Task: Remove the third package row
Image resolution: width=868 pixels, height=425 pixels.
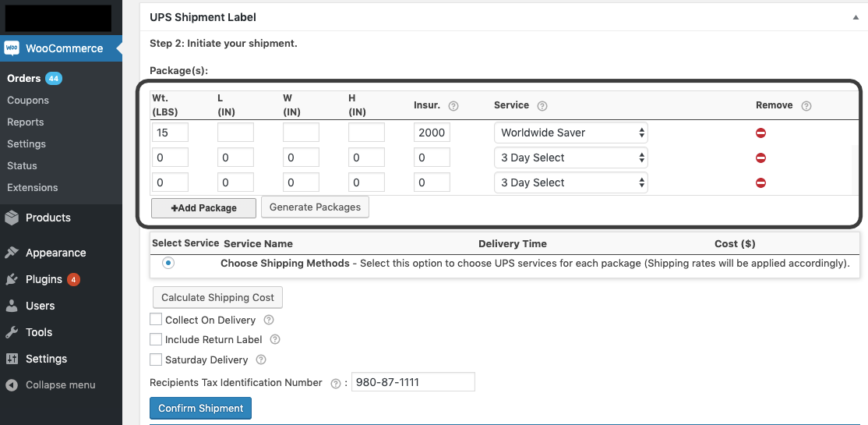Action: pyautogui.click(x=760, y=182)
